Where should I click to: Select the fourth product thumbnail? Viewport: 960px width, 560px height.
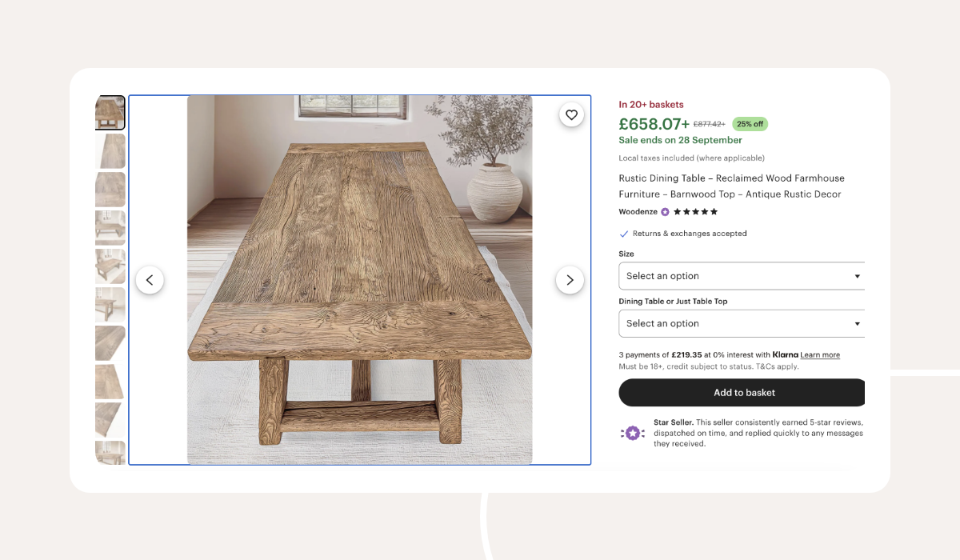(110, 227)
